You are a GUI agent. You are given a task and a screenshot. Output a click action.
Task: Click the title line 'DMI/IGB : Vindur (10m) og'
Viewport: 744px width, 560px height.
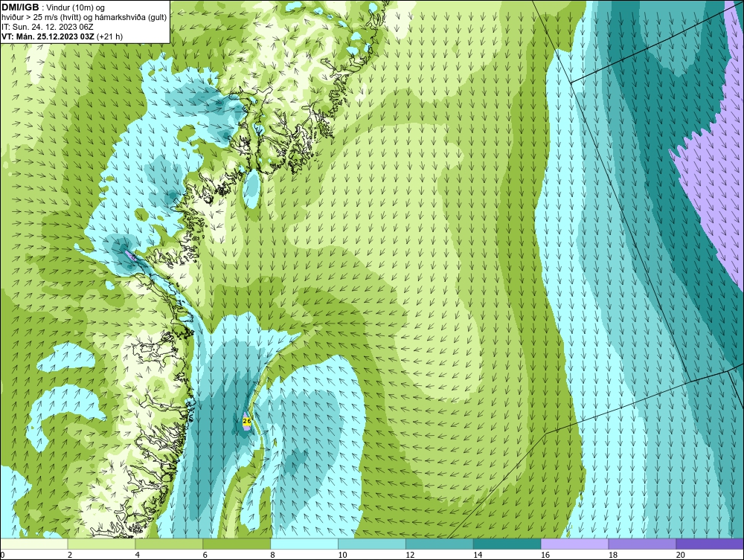click(53, 7)
